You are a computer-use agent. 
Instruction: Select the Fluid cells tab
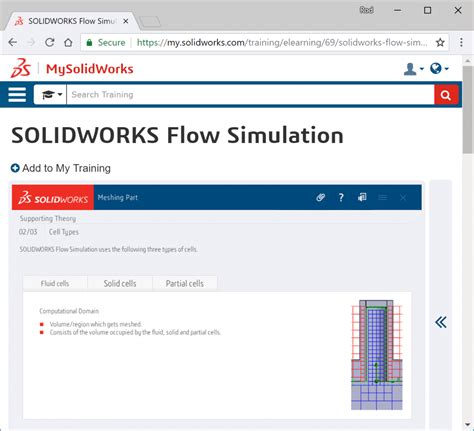point(55,284)
